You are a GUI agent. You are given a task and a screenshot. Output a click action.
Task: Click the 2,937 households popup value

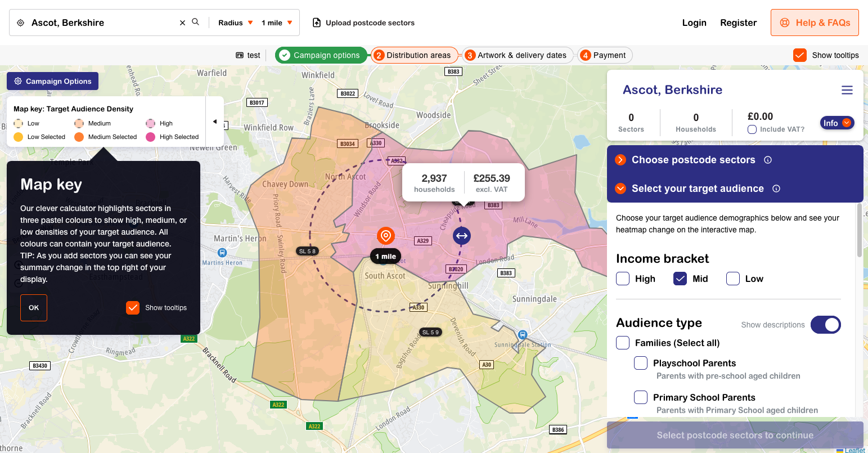(x=434, y=178)
